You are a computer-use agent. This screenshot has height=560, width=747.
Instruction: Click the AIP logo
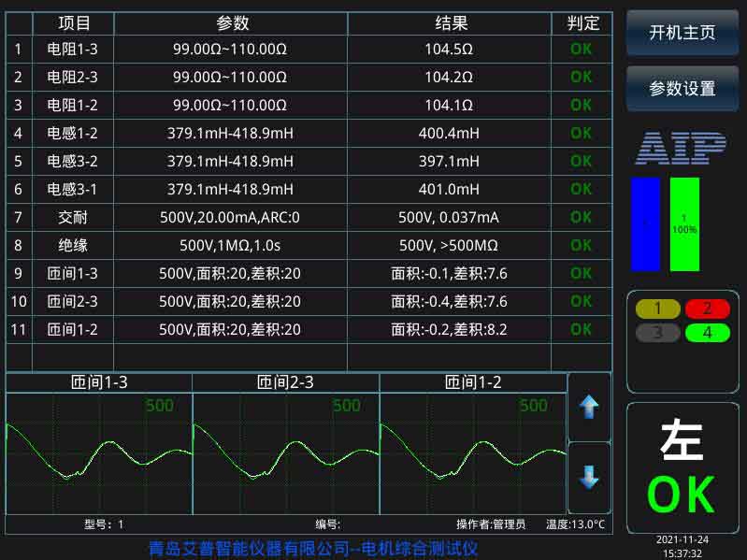[682, 149]
